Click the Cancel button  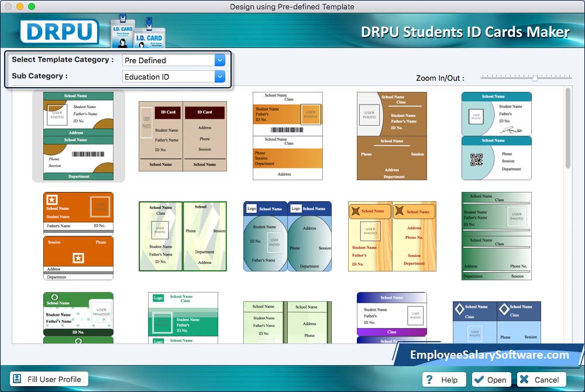541,380
